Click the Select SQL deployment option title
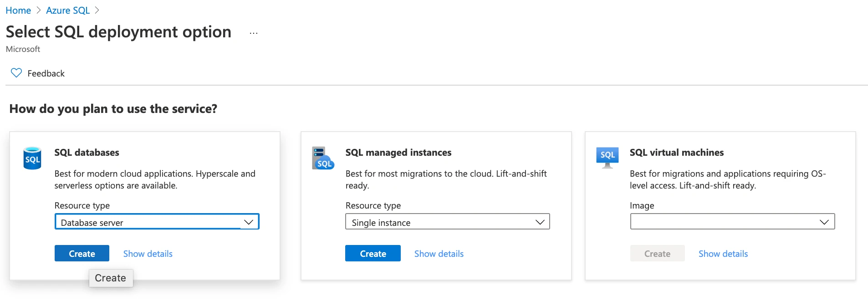 (x=118, y=32)
